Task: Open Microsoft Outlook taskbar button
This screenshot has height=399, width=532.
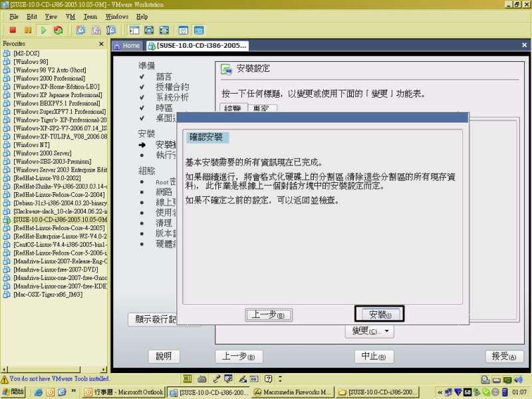Action: point(124,392)
